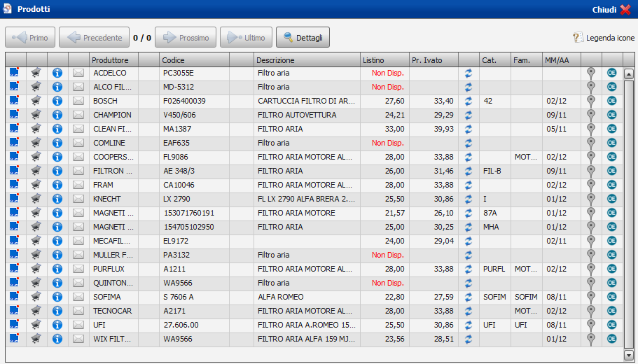Click the refresh icon on the BOSCH row
This screenshot has height=364, width=638.
[x=469, y=101]
